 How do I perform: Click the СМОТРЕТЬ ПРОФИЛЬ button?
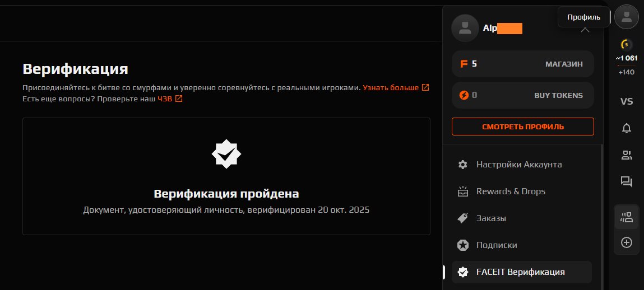[523, 127]
